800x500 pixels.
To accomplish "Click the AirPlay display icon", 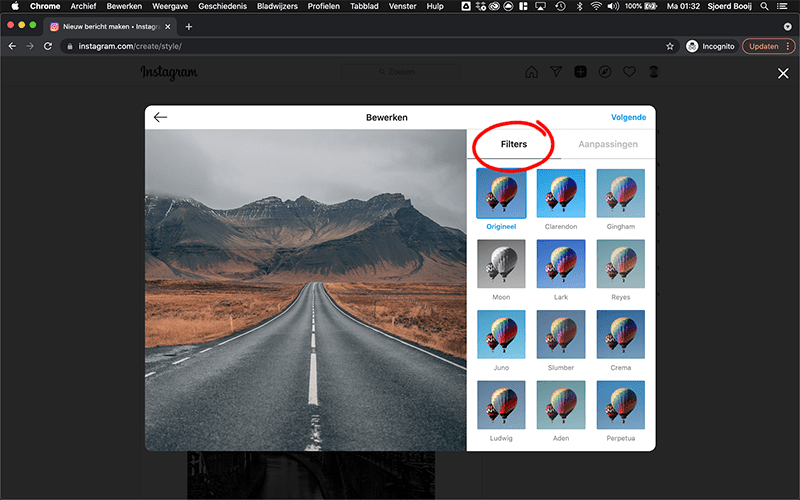I will (x=540, y=6).
